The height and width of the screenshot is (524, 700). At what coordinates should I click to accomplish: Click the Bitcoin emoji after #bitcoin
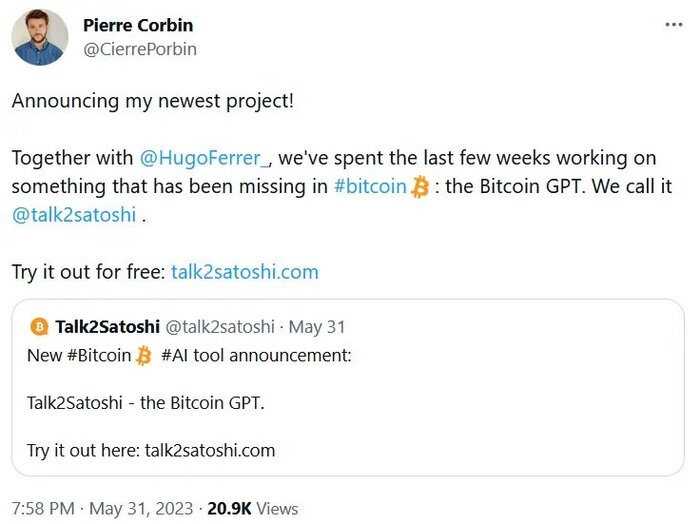pos(420,186)
